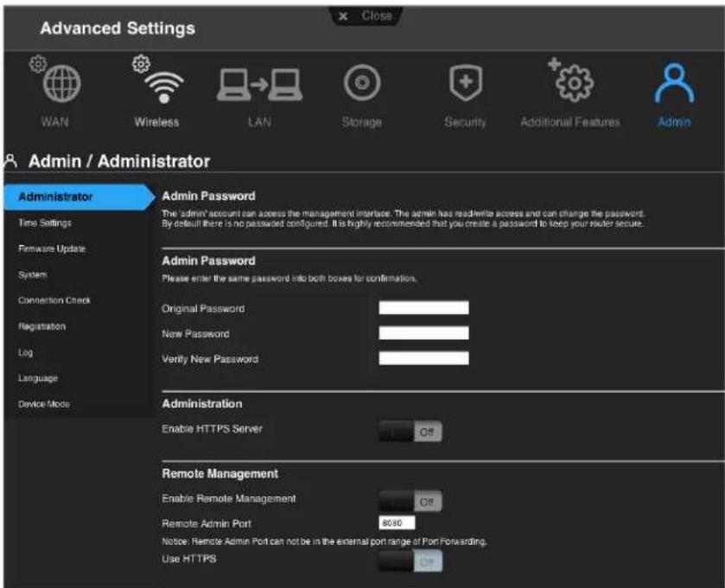Open Time Settings in the sidebar
725x588 pixels.
coord(45,223)
